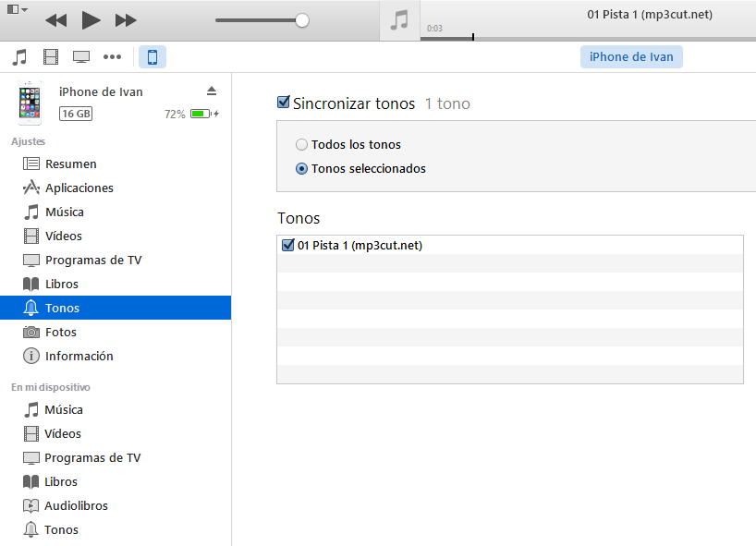Click the 0:03 elapsed time label

pos(434,29)
